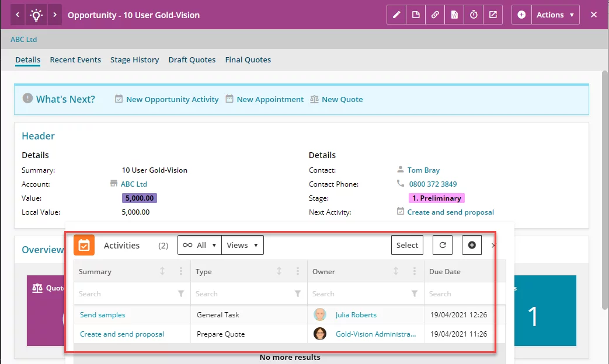This screenshot has width=609, height=364.
Task: Open the Actions dropdown menu
Action: tap(555, 15)
